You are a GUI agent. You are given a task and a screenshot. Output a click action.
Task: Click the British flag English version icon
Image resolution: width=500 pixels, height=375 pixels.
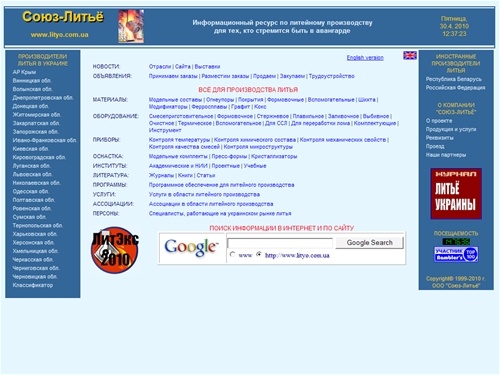(x=410, y=55)
